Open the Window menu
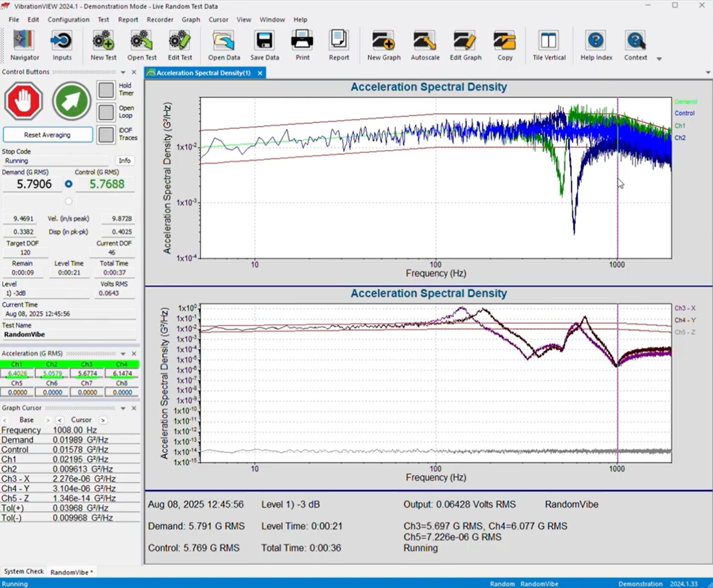The width and height of the screenshot is (713, 588). [x=272, y=19]
